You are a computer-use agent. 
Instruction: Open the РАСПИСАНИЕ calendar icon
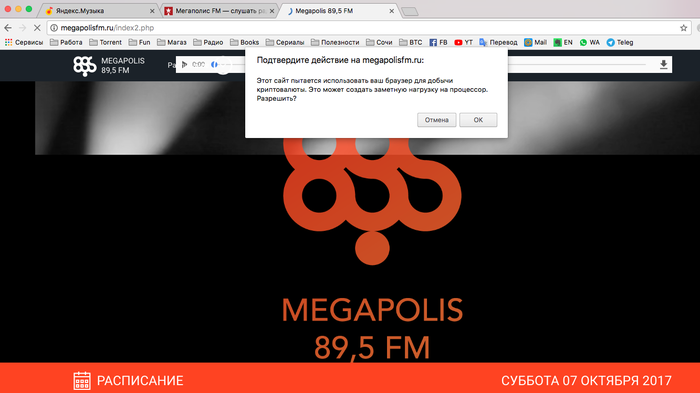(x=82, y=380)
